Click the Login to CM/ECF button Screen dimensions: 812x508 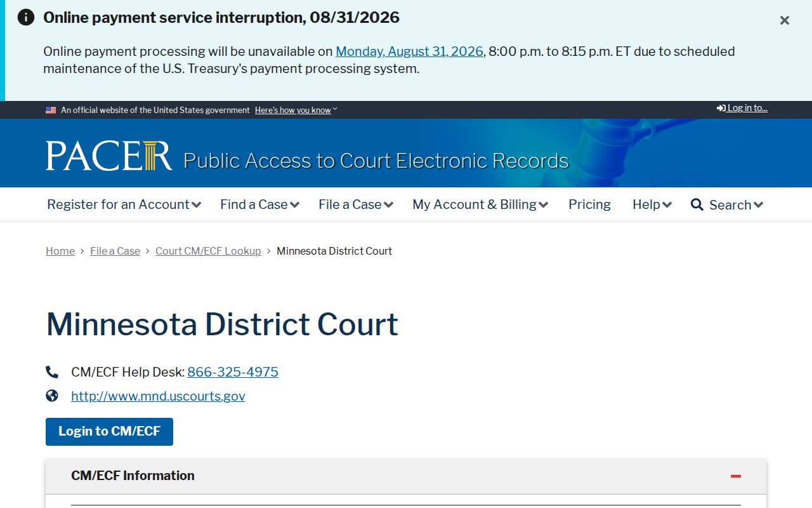pos(109,432)
